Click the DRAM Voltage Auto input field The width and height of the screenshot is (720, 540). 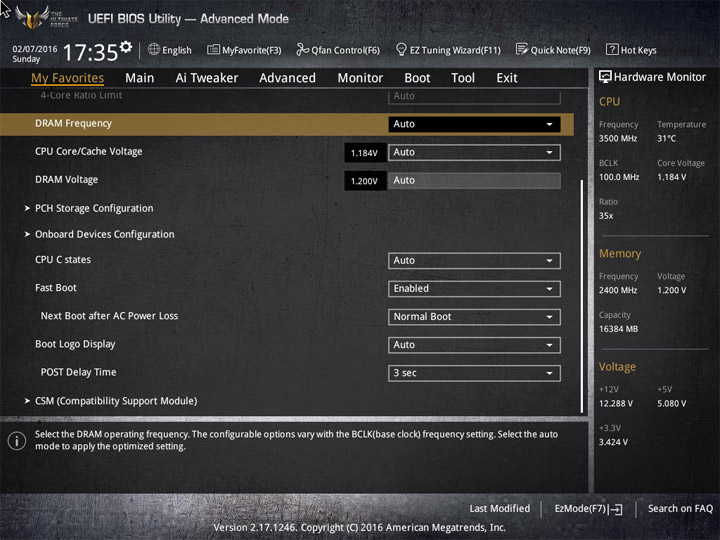[x=474, y=180]
